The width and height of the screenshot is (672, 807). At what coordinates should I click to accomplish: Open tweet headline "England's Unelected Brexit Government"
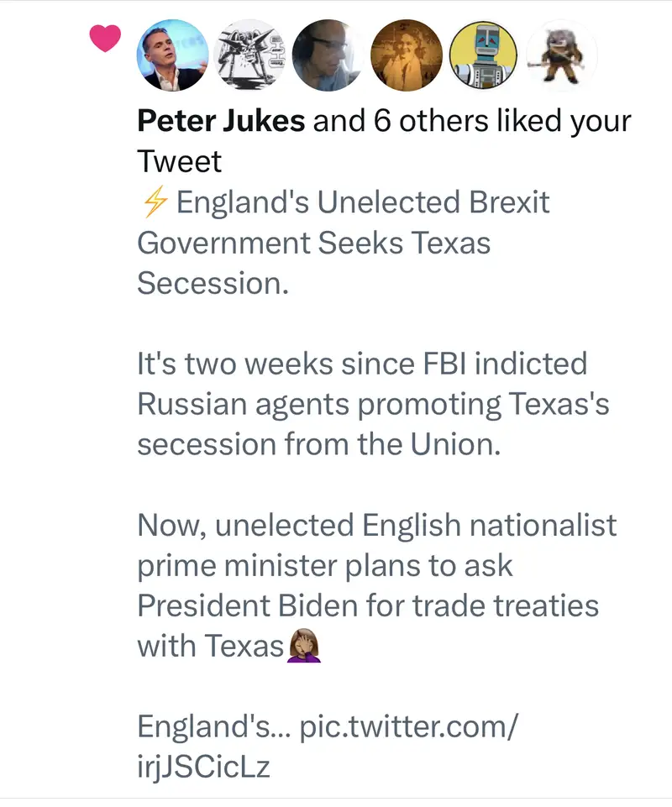[361, 203]
